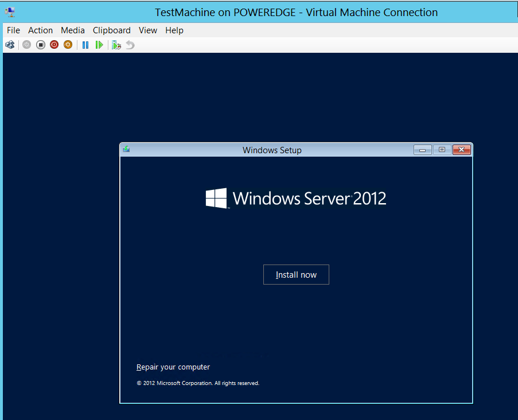The height and width of the screenshot is (420, 518).
Task: Open the Media menu
Action: tap(73, 30)
